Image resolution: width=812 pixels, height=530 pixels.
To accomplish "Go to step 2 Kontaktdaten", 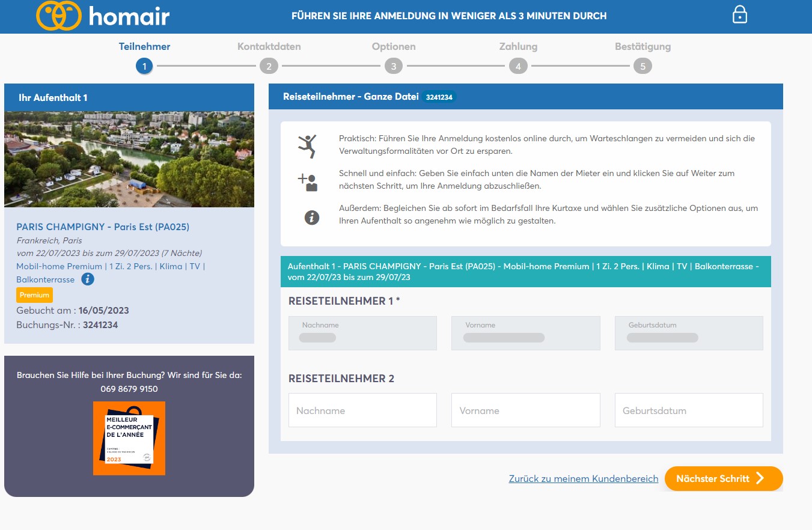I will coord(269,66).
